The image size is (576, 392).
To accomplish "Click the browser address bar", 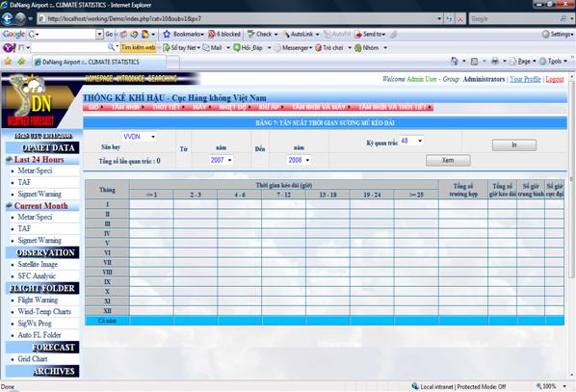I will click(x=240, y=18).
